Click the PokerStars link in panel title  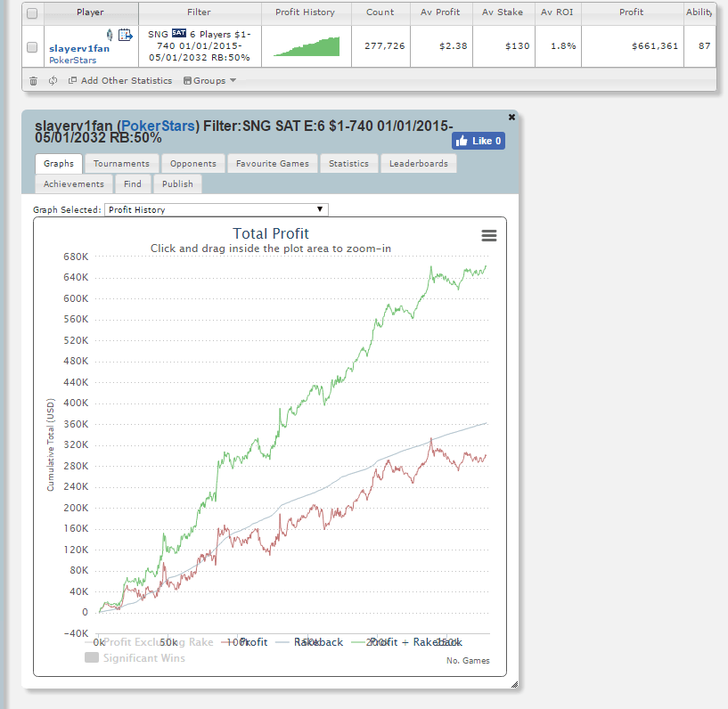[159, 126]
